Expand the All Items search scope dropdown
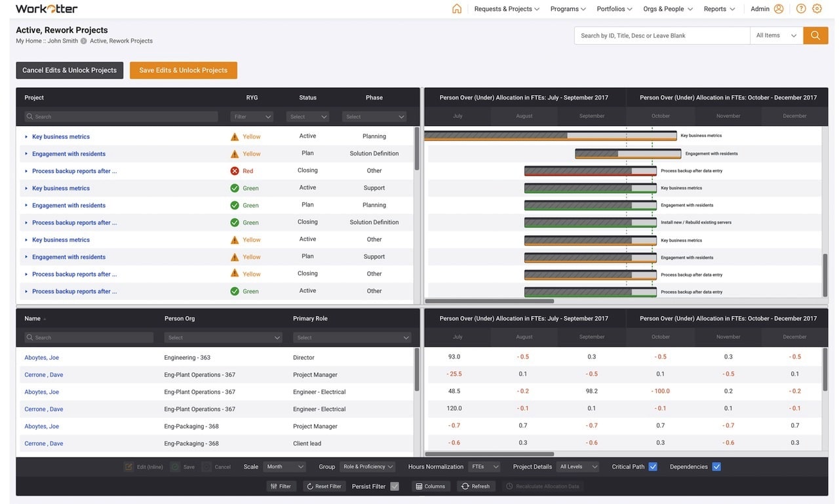Viewport: 839px width, 504px height. [x=776, y=35]
